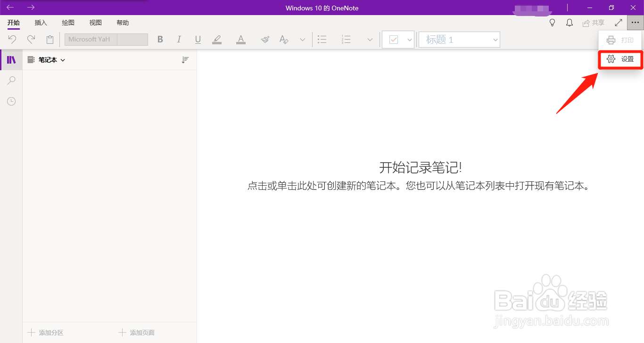Open the search magnifier in sidebar

pyautogui.click(x=11, y=81)
